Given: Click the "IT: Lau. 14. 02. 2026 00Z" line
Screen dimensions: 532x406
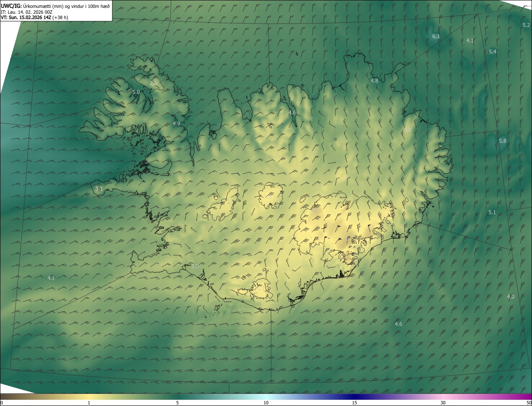Looking at the screenshot, I should pos(27,12).
